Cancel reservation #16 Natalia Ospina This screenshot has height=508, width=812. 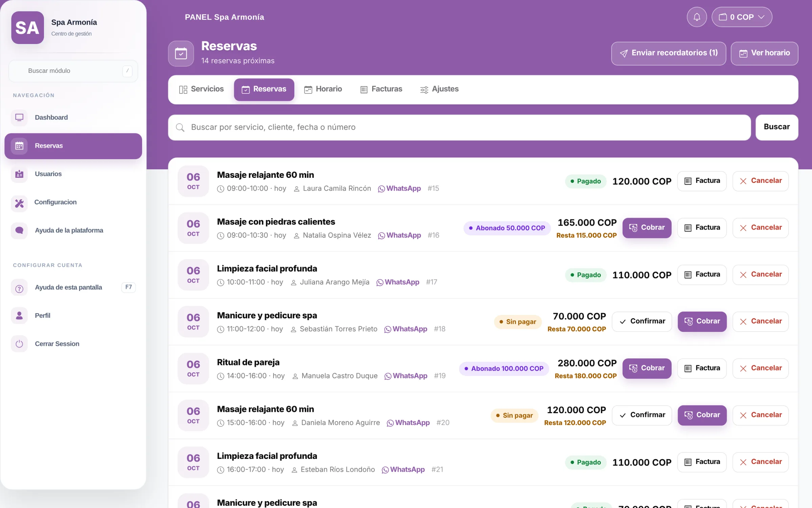click(760, 228)
